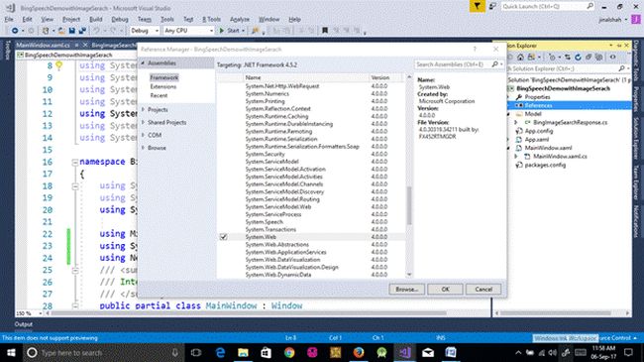The image size is (644, 362).
Task: Click the Browse... button in Reference Manager
Action: pos(406,290)
